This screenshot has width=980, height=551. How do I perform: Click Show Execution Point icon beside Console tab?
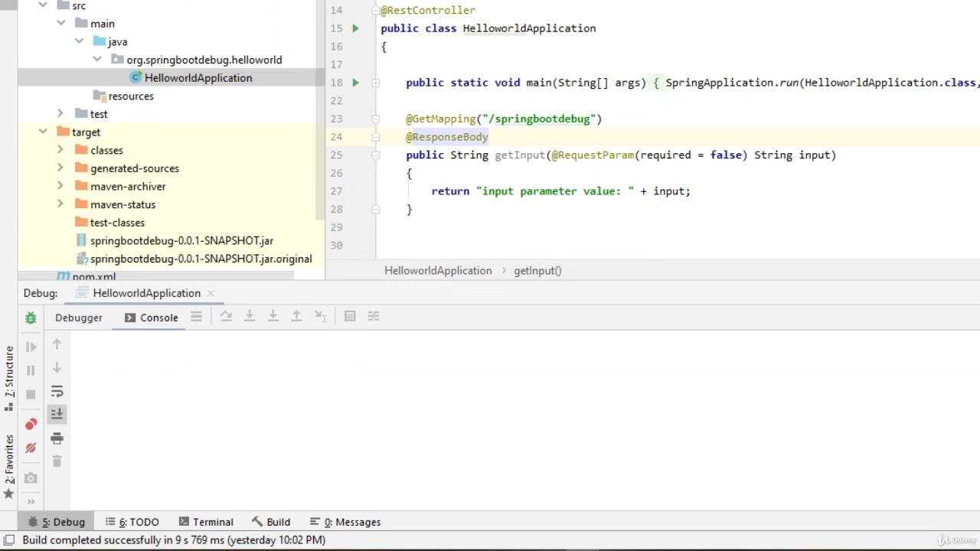tap(196, 316)
